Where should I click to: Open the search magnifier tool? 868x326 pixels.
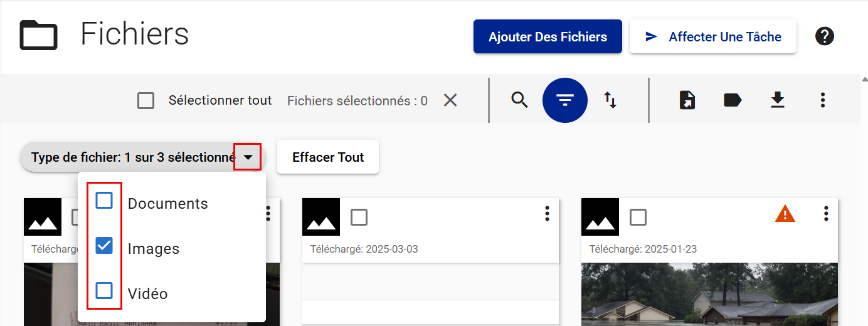(x=519, y=100)
